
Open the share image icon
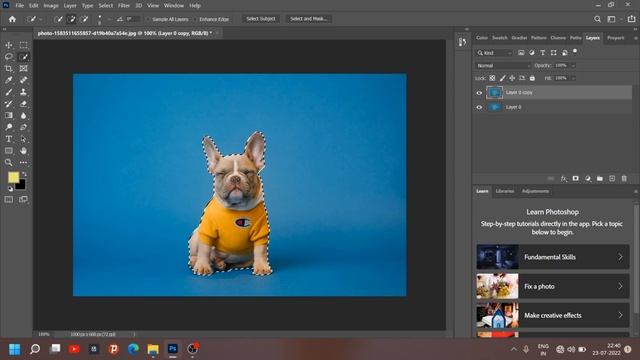pyautogui.click(x=631, y=19)
